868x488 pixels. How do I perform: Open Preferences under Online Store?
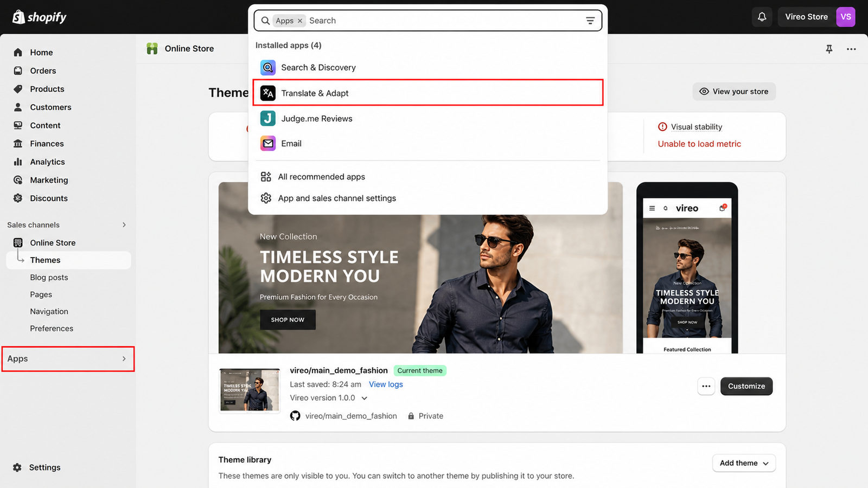(x=52, y=329)
